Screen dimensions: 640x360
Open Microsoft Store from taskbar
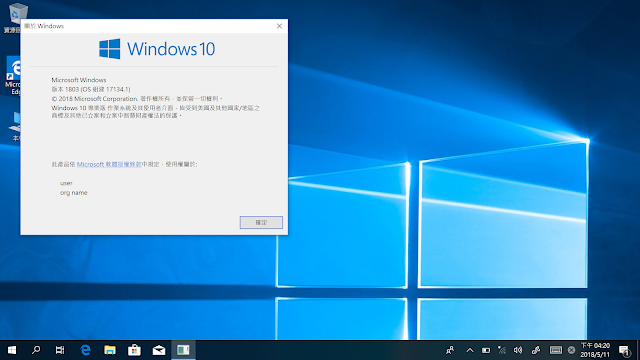tap(134, 350)
